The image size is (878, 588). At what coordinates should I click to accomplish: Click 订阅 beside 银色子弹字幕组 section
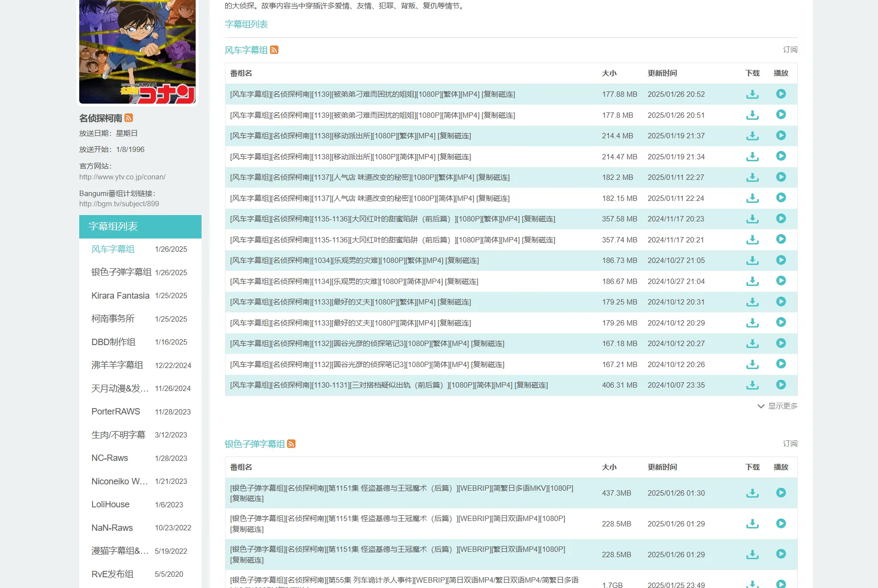pyautogui.click(x=790, y=444)
